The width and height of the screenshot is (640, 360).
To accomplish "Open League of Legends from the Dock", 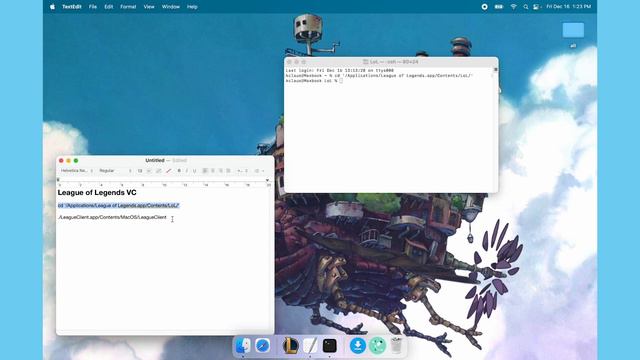I will click(291, 346).
